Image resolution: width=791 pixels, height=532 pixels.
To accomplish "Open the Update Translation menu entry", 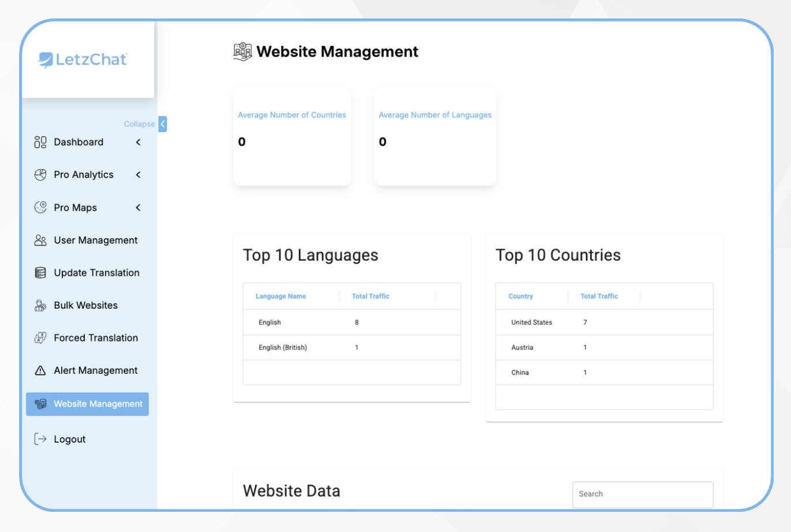I will pyautogui.click(x=96, y=272).
